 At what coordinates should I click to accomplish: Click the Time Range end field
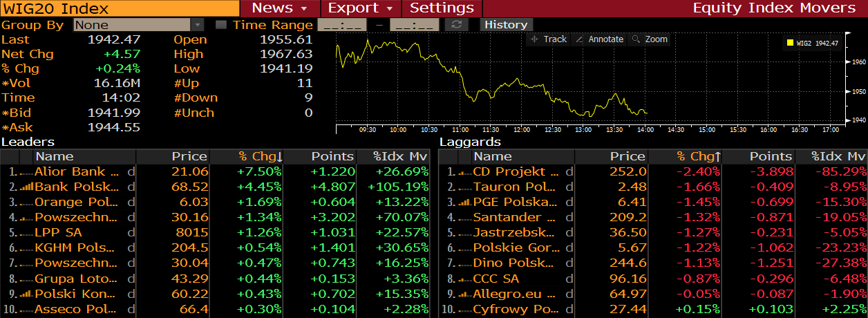coord(415,25)
